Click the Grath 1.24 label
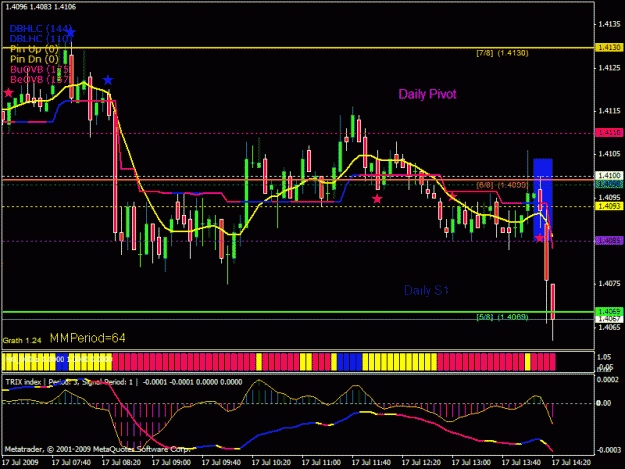Image resolution: width=625 pixels, height=469 pixels. (22, 341)
